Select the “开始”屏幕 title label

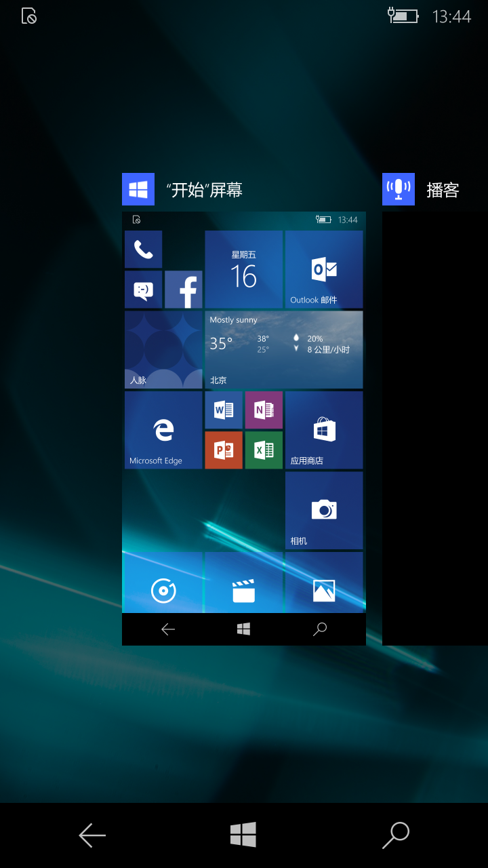(x=204, y=190)
